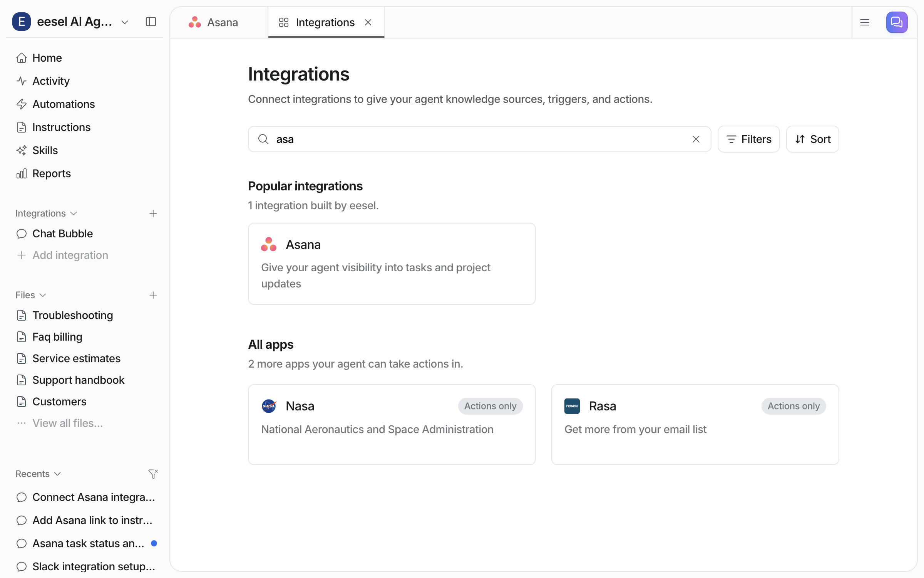
Task: Click the Asana tab logo icon
Action: 195,22
